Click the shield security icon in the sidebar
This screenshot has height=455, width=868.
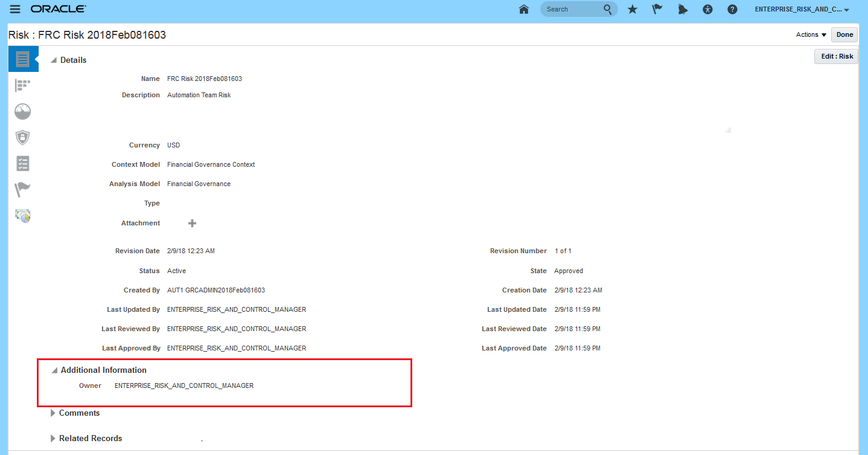coord(22,137)
